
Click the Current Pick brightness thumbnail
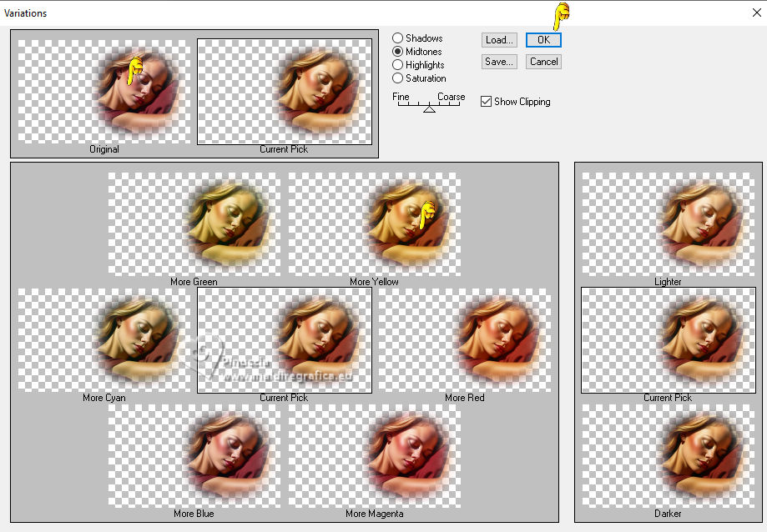pyautogui.click(x=669, y=340)
